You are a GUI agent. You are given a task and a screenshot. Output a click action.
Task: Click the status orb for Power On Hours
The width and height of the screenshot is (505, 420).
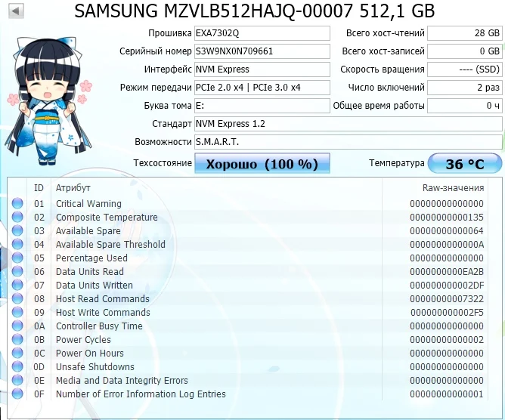17,353
